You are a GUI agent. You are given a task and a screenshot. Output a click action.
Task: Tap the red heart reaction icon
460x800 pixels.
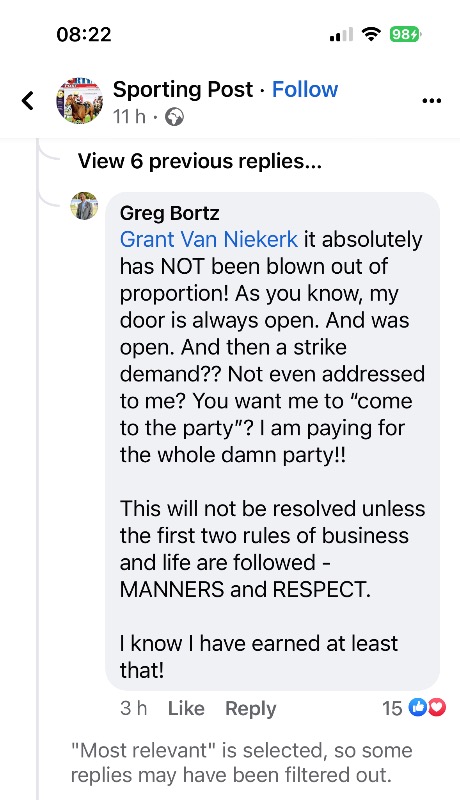click(437, 708)
